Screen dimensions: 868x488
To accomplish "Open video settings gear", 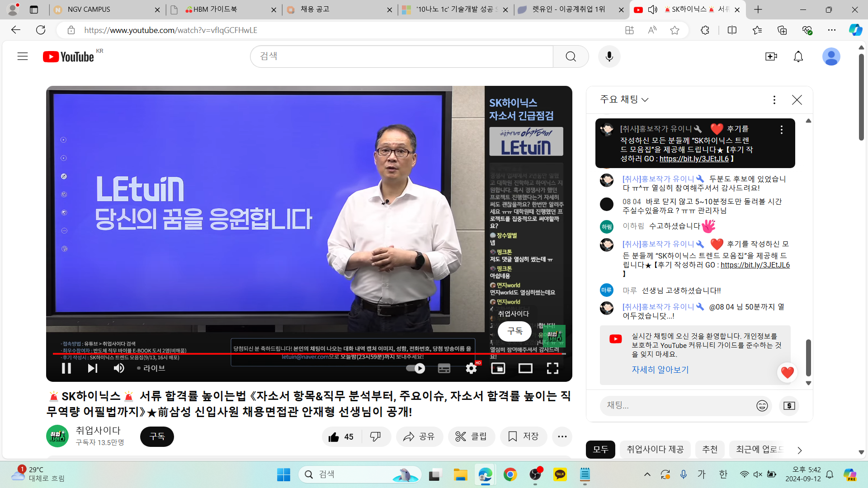I will tap(471, 368).
